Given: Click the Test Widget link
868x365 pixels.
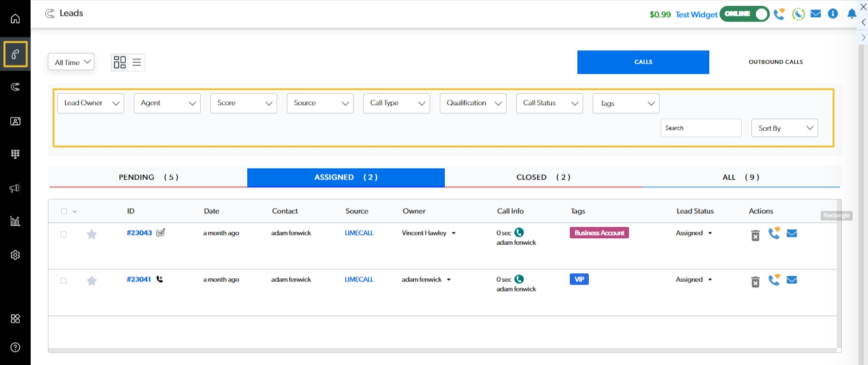Looking at the screenshot, I should tap(696, 15).
